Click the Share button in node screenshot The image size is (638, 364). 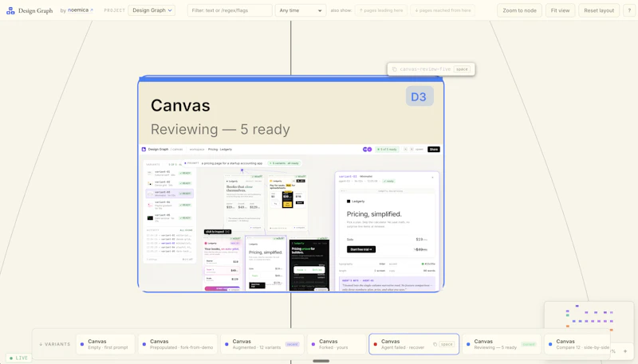point(434,150)
